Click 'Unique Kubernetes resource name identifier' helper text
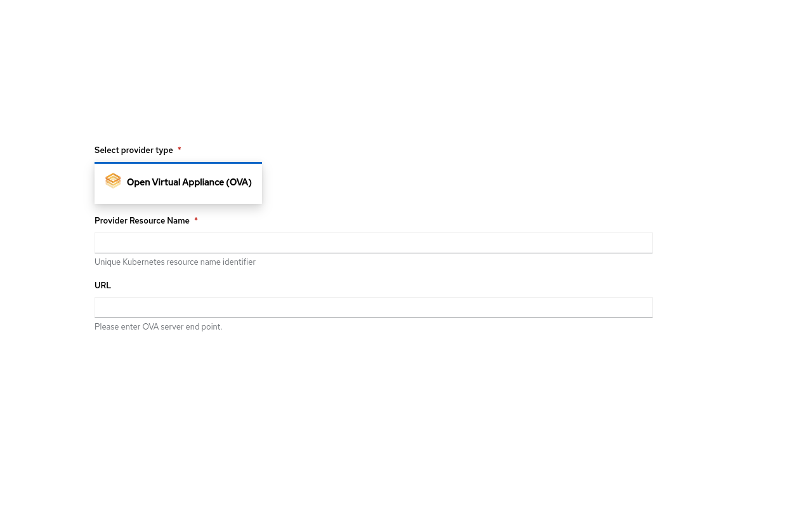 coord(175,262)
